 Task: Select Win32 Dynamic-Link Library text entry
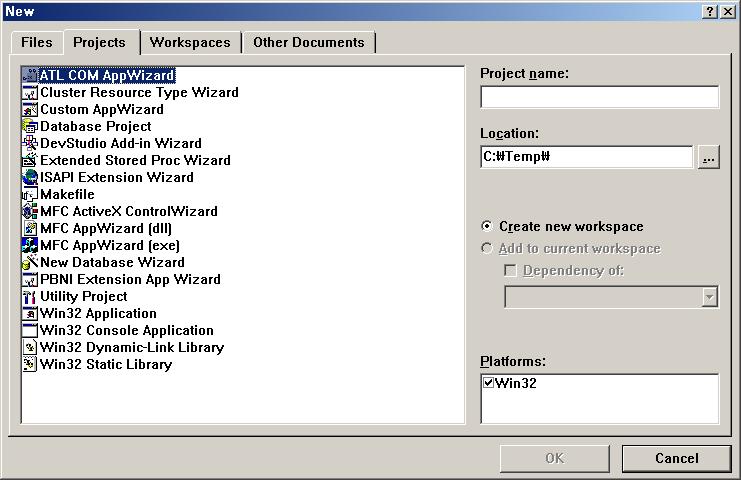[132, 347]
